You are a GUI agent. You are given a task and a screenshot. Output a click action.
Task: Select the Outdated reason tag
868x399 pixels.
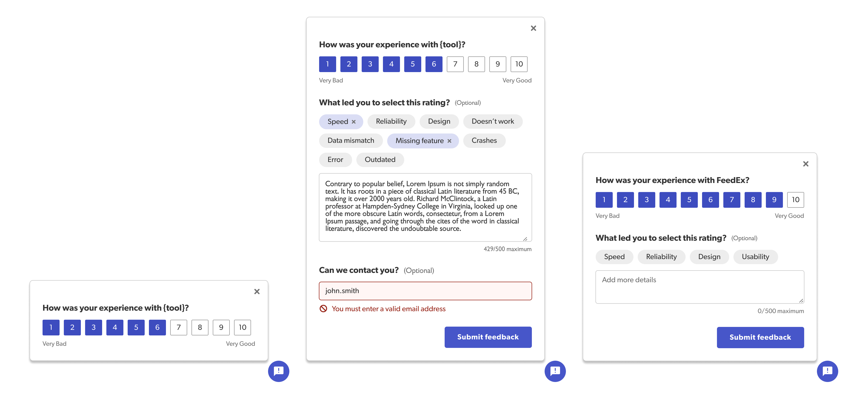point(380,159)
